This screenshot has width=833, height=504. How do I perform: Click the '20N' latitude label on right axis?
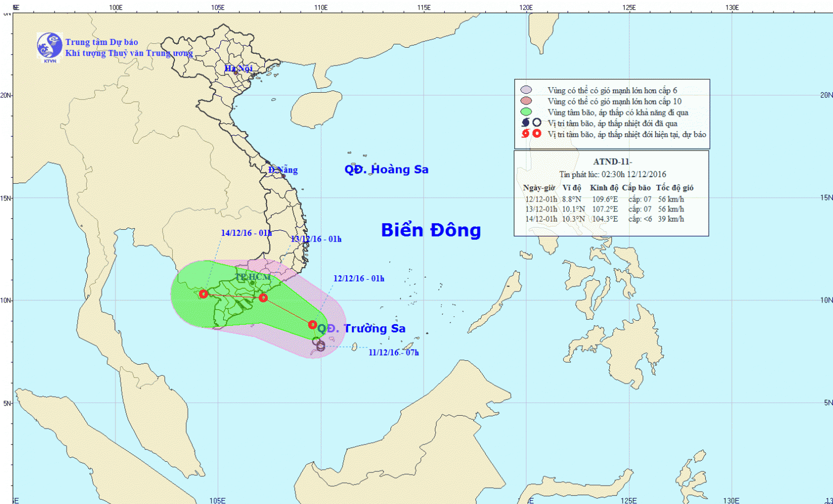point(826,95)
